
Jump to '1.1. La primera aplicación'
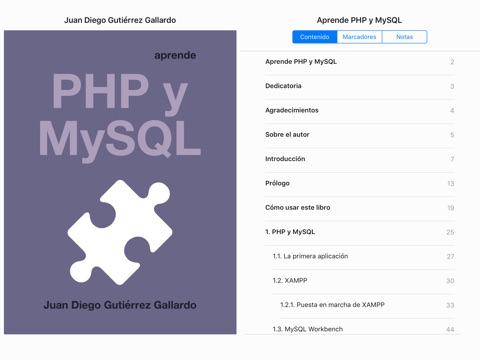(x=363, y=257)
